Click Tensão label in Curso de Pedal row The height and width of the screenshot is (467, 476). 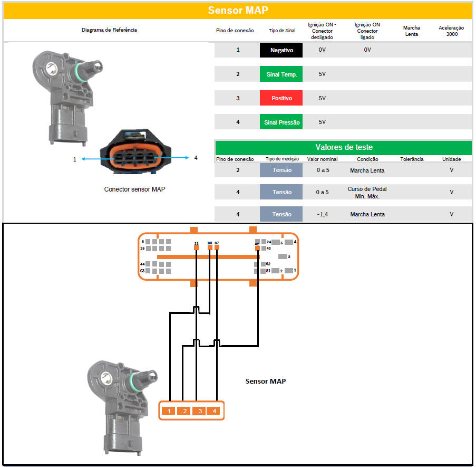point(281,192)
